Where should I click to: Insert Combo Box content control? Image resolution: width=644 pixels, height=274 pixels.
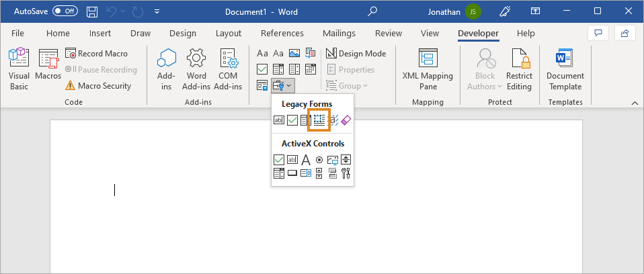pos(278,69)
